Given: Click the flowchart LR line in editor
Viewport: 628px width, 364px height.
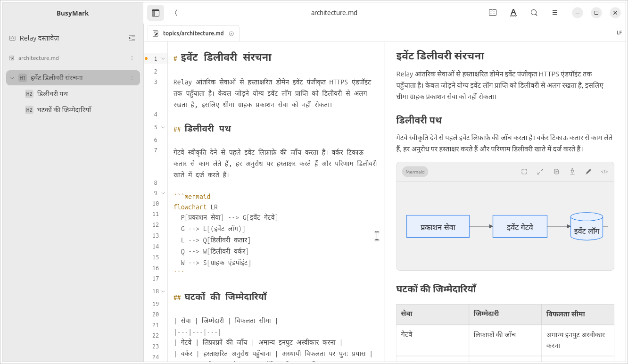Looking at the screenshot, I should tap(196, 207).
